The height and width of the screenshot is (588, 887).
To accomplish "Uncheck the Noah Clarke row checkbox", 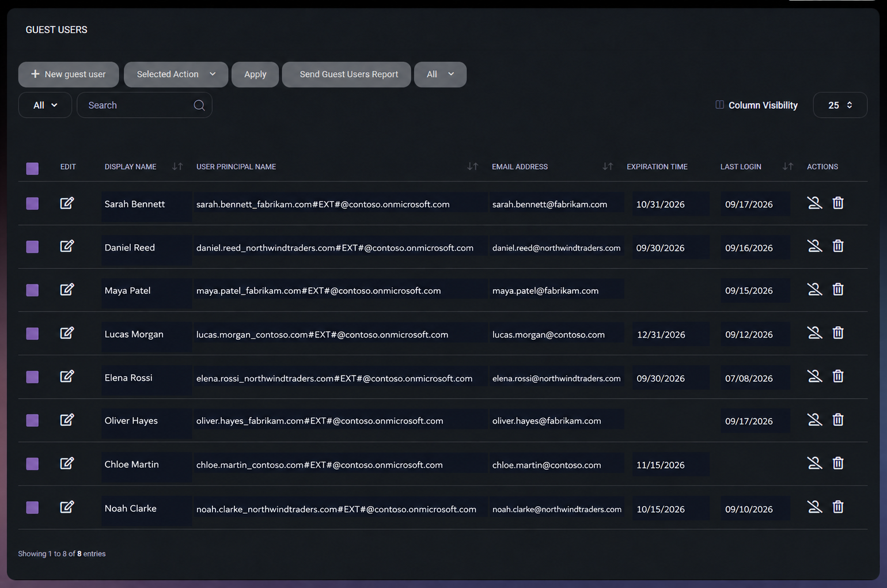I will (32, 507).
